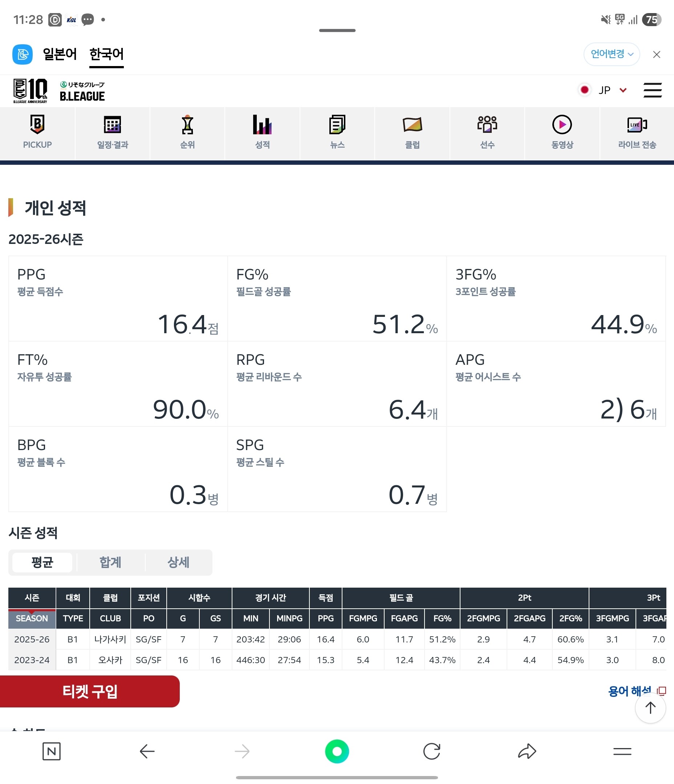674x784 pixels.
Task: Click the 2025-26 season row cell
Action: 32,639
